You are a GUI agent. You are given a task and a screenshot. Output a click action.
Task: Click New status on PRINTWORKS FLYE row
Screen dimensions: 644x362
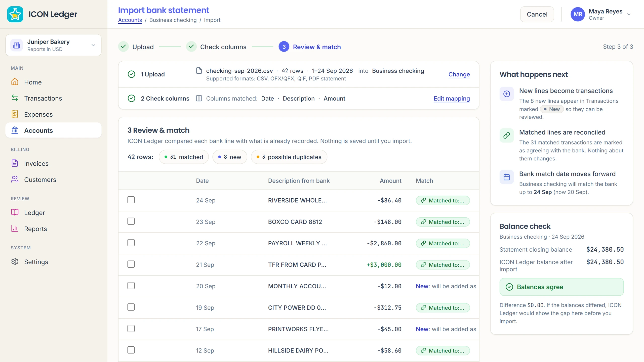(446, 329)
